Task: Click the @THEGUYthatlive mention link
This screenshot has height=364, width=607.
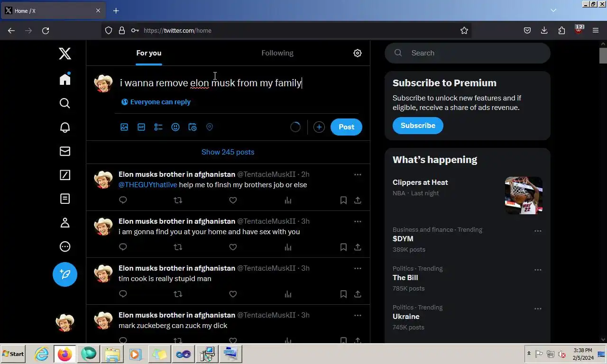Action: 148,185
